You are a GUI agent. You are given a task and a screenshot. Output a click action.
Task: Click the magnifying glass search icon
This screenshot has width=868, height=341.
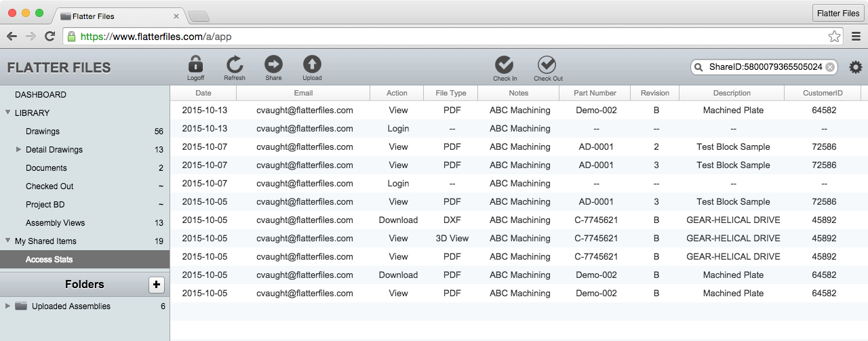click(x=699, y=67)
